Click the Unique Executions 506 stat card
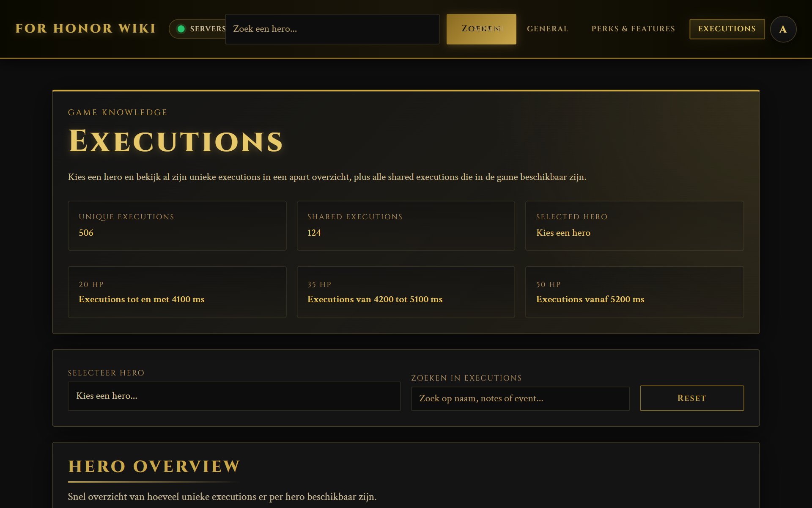Viewport: 812px width, 508px height. point(177,226)
